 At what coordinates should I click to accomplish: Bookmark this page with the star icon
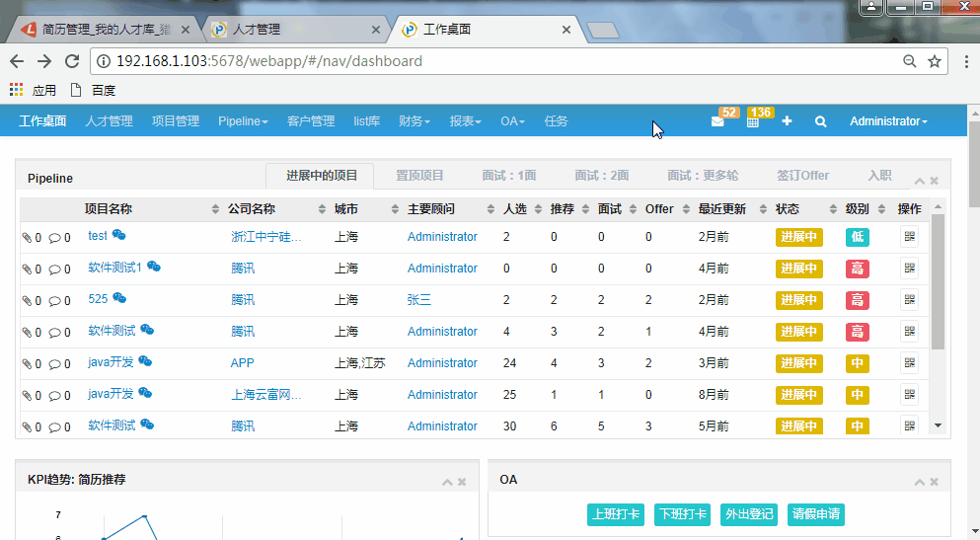pyautogui.click(x=934, y=61)
